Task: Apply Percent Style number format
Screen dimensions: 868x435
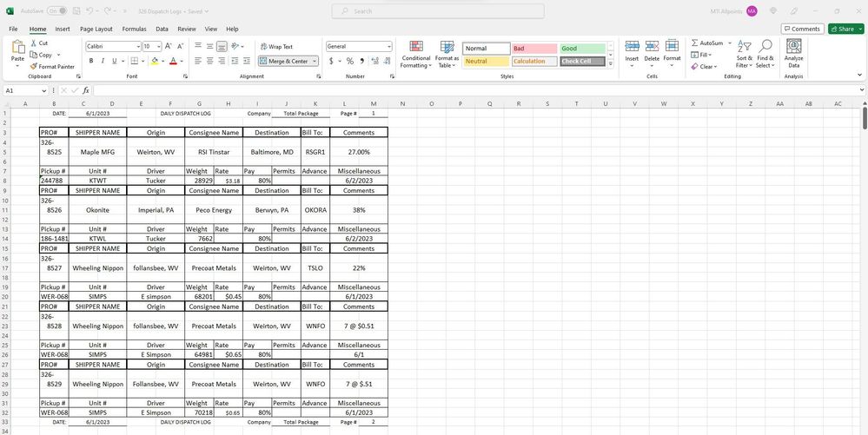Action: click(350, 61)
